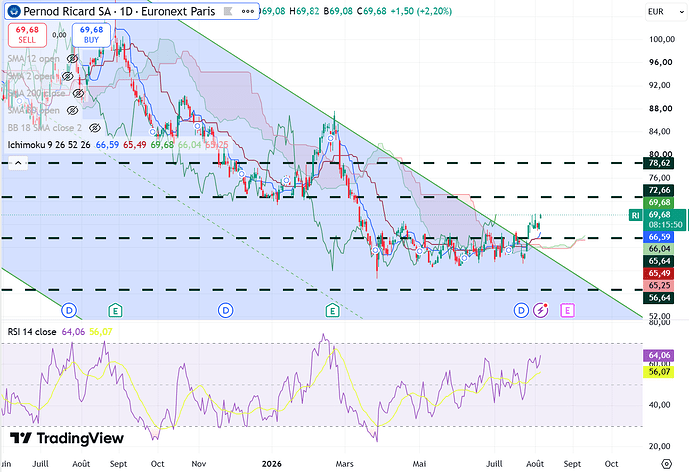Click the 65,64 horizontal line price label
The height and width of the screenshot is (472, 689).
click(660, 261)
